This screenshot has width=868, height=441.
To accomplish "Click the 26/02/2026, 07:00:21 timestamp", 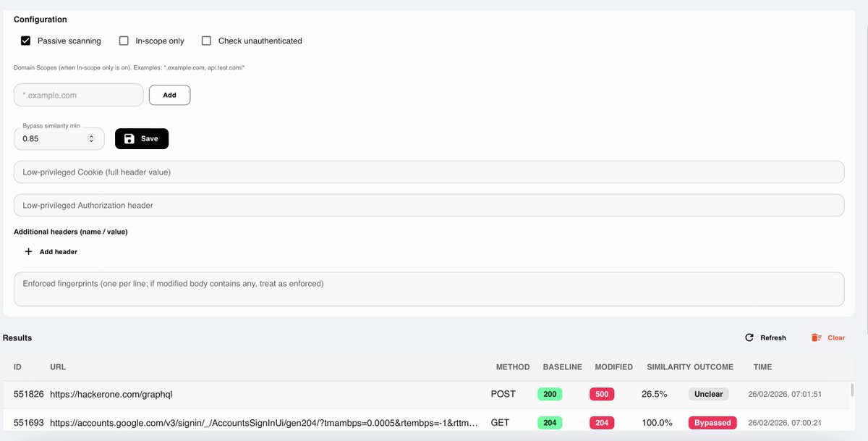I will click(786, 422).
